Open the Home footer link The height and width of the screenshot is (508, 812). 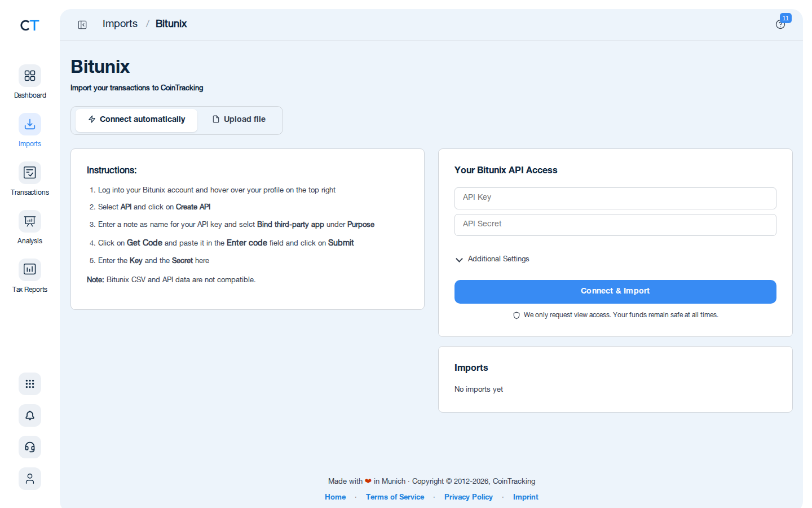tap(336, 497)
